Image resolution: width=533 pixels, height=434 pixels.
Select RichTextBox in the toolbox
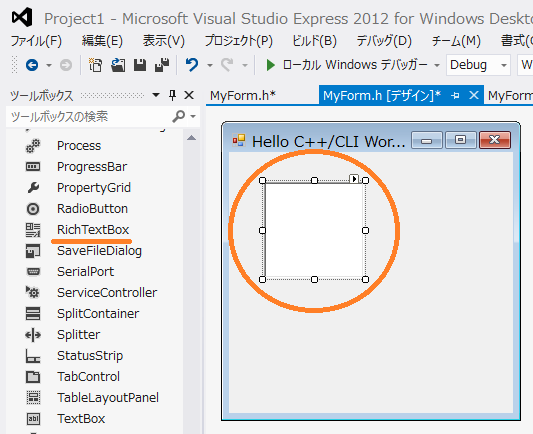point(93,230)
